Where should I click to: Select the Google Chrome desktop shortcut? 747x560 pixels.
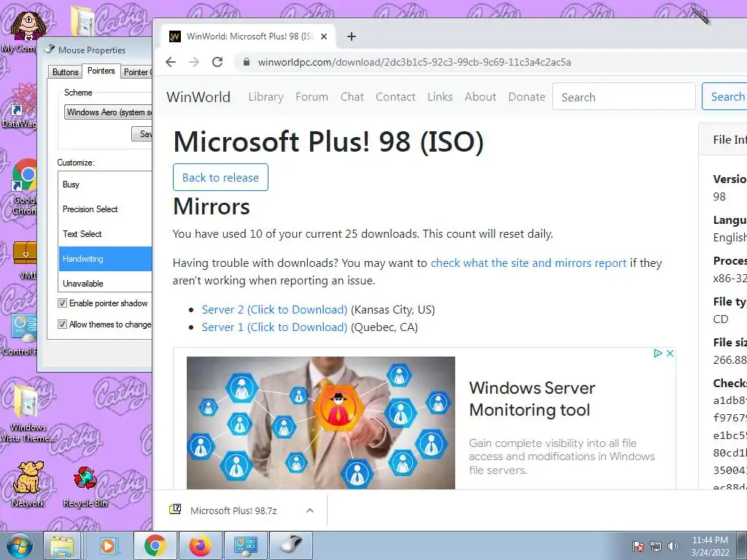point(23,187)
